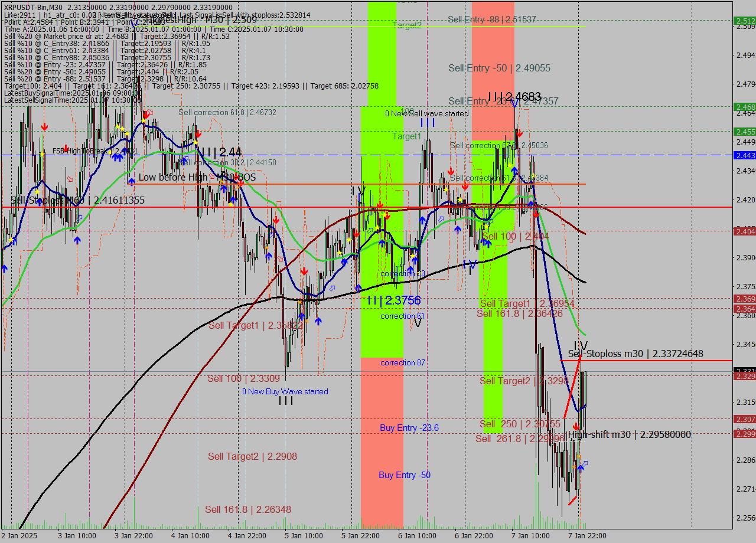Screen dimensions: 756x543
Task: Click the "Sell Target1 | 2.36954" label
Action: [x=527, y=303]
